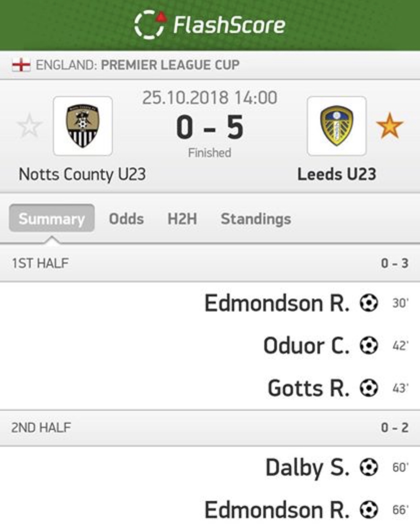This screenshot has width=420, height=528.
Task: Click the 1ST HALF section header
Action: point(41,263)
